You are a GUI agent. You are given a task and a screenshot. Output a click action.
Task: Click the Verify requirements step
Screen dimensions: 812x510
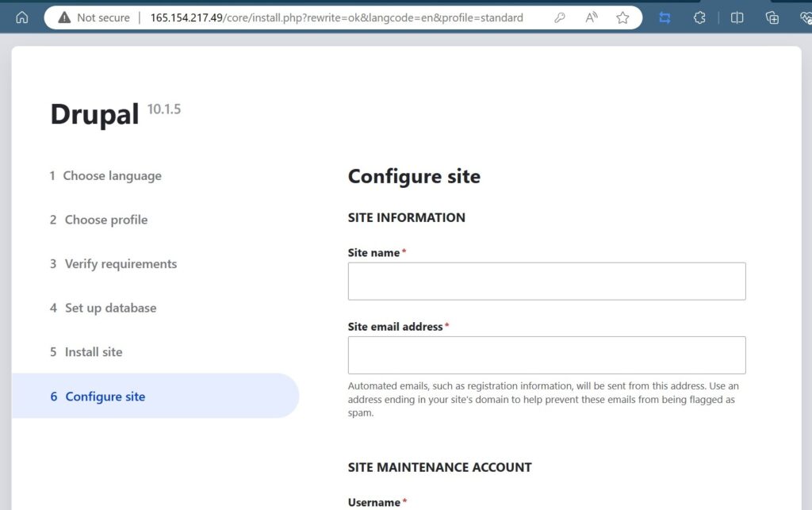121,263
